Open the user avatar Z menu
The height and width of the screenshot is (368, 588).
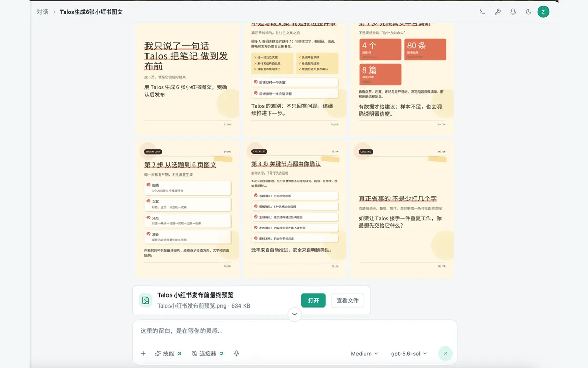click(543, 12)
